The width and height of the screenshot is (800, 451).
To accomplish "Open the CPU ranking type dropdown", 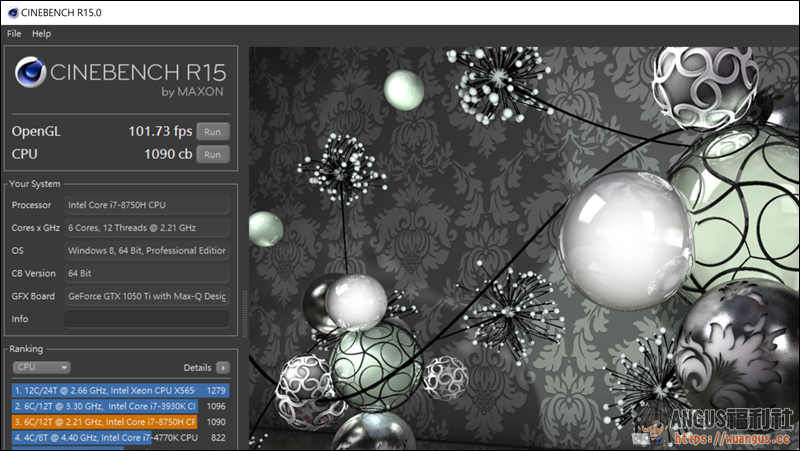I will pyautogui.click(x=41, y=367).
